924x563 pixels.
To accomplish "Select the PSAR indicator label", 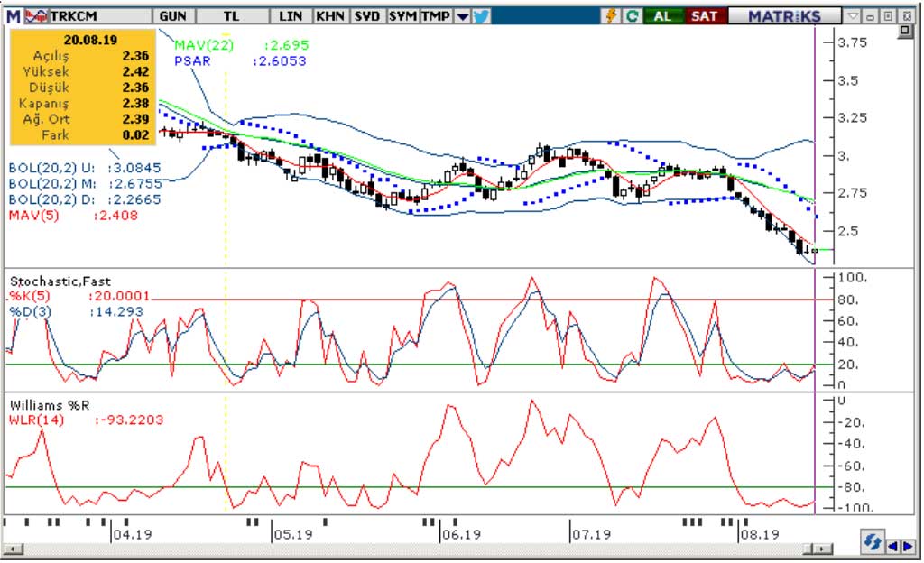I will (x=192, y=60).
